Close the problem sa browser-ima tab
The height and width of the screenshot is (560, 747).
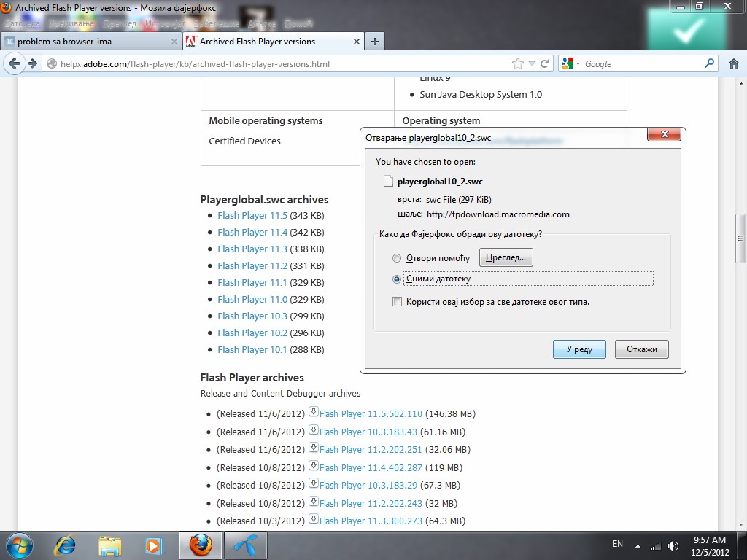(174, 42)
